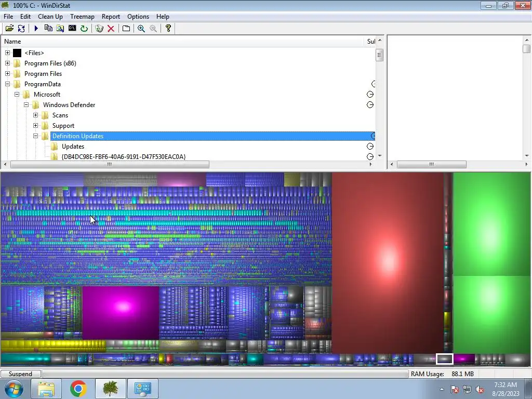The width and height of the screenshot is (532, 399).
Task: Select the Scans folder label
Action: 60,115
